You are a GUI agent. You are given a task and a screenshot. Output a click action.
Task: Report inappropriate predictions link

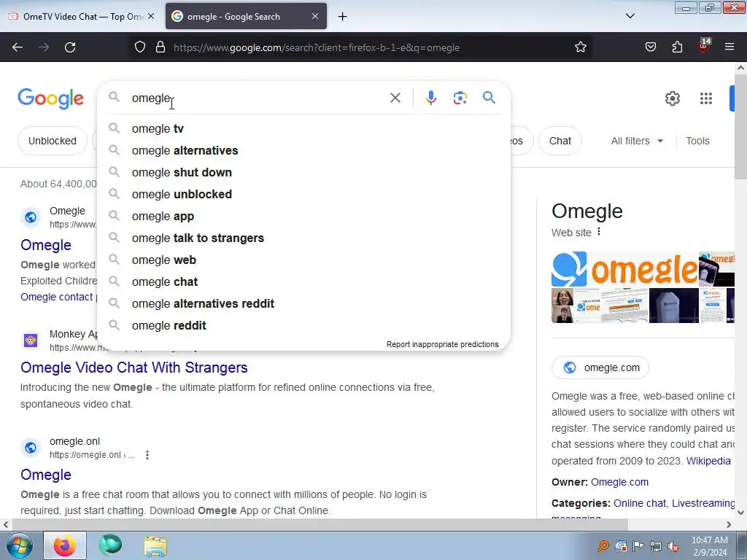pos(443,344)
